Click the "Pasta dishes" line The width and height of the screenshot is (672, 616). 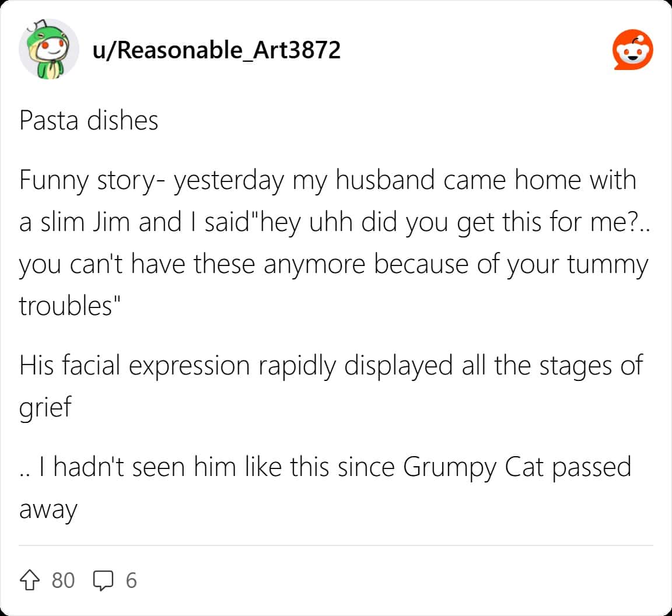[89, 120]
